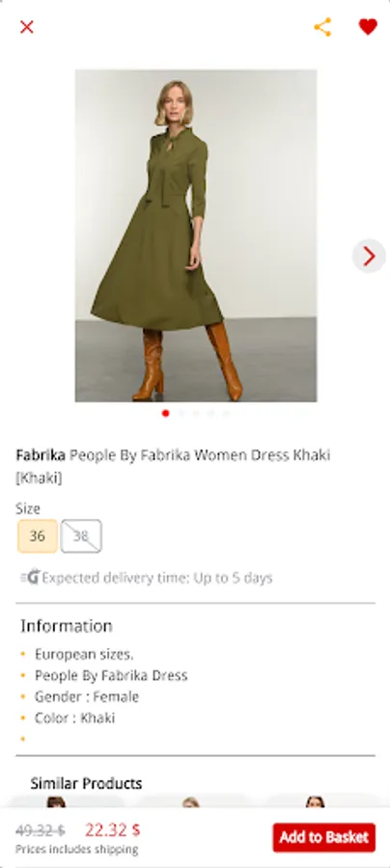Close the product page with the X icon
Screen dimensions: 390x868
pyautogui.click(x=27, y=27)
